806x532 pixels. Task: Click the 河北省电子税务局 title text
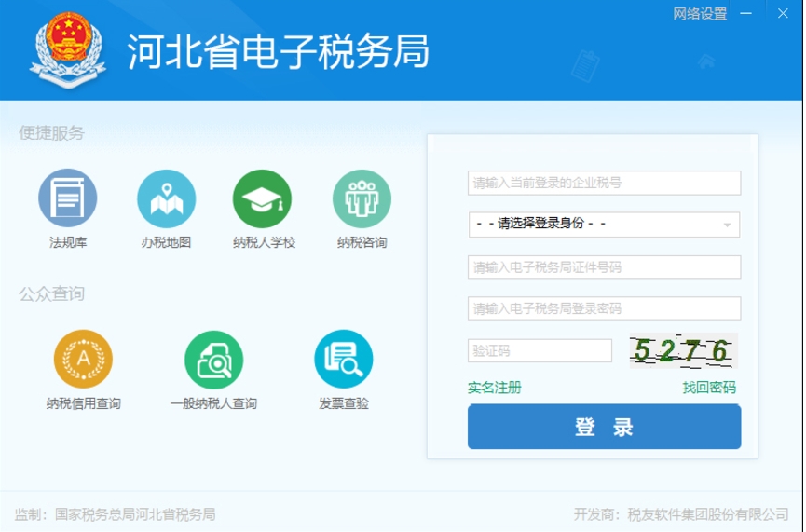(x=278, y=51)
